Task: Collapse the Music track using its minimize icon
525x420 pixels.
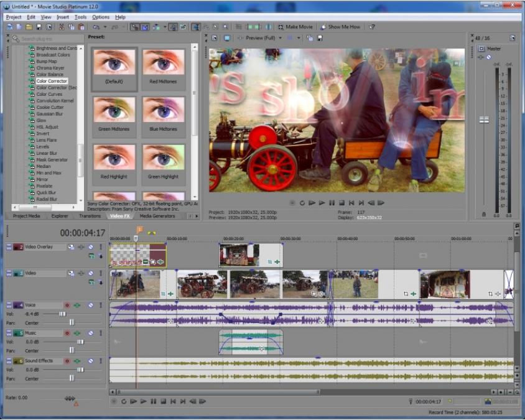Action: 9,333
